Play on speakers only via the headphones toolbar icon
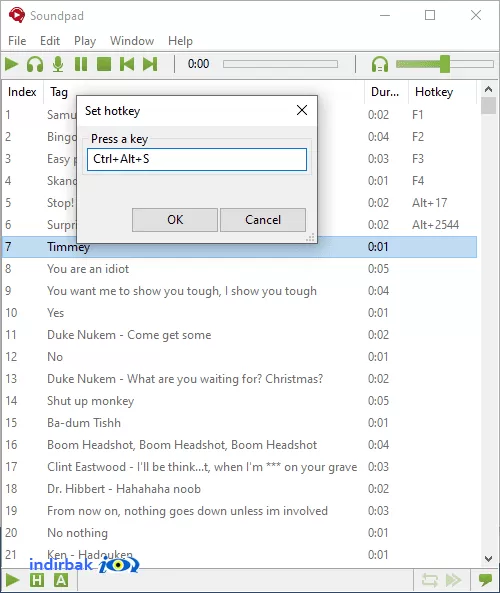 click(35, 64)
